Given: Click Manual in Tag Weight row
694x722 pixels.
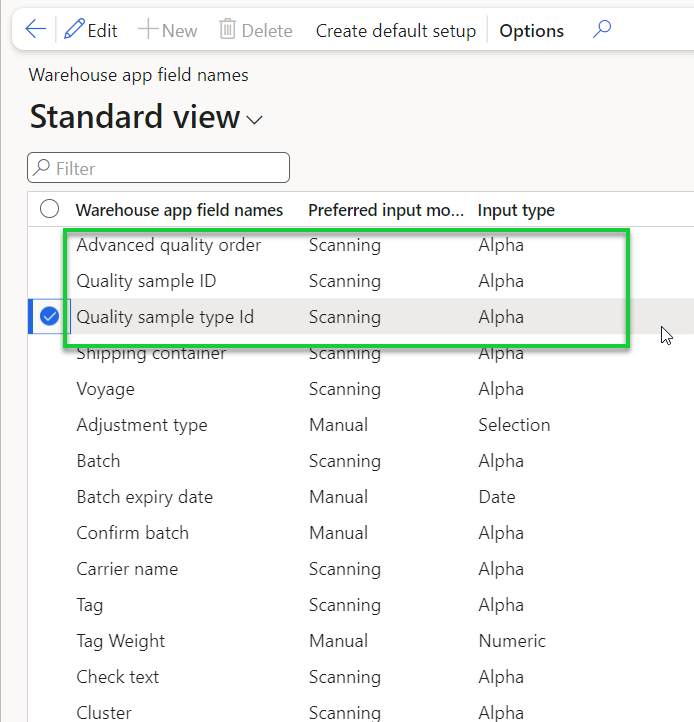Looking at the screenshot, I should pyautogui.click(x=338, y=641).
